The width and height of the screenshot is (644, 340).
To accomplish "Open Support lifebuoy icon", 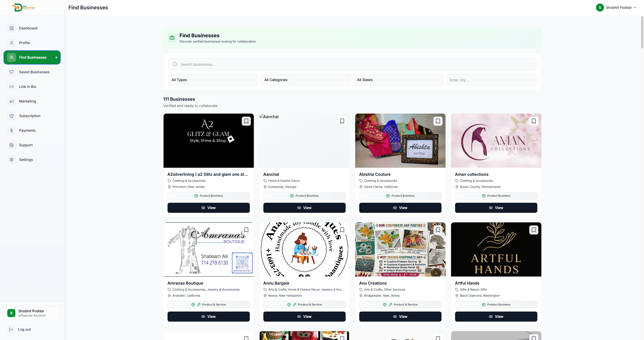I will tap(12, 145).
